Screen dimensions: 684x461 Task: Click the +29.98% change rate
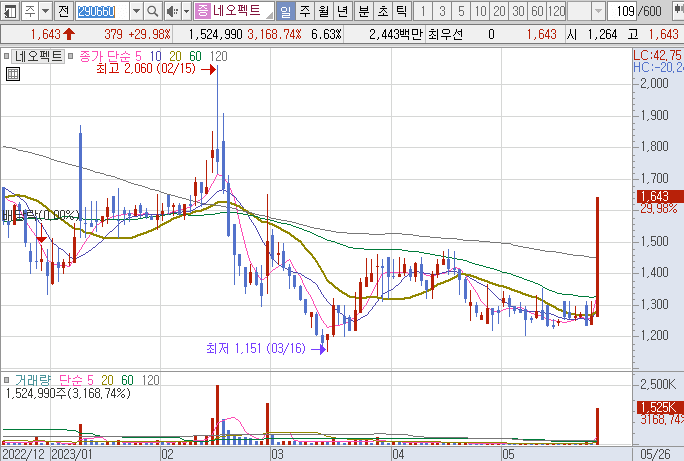[x=150, y=34]
